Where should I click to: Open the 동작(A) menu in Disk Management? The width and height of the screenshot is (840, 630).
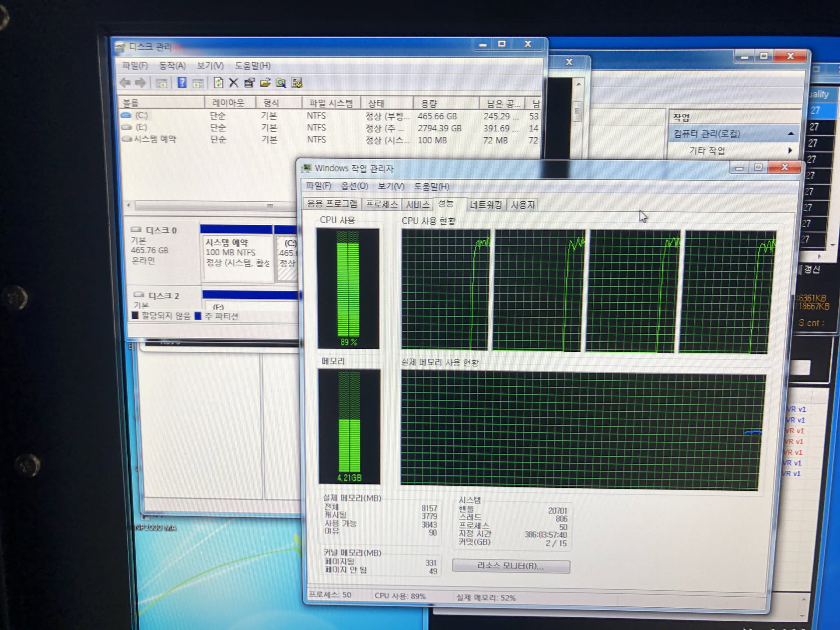coord(172,66)
